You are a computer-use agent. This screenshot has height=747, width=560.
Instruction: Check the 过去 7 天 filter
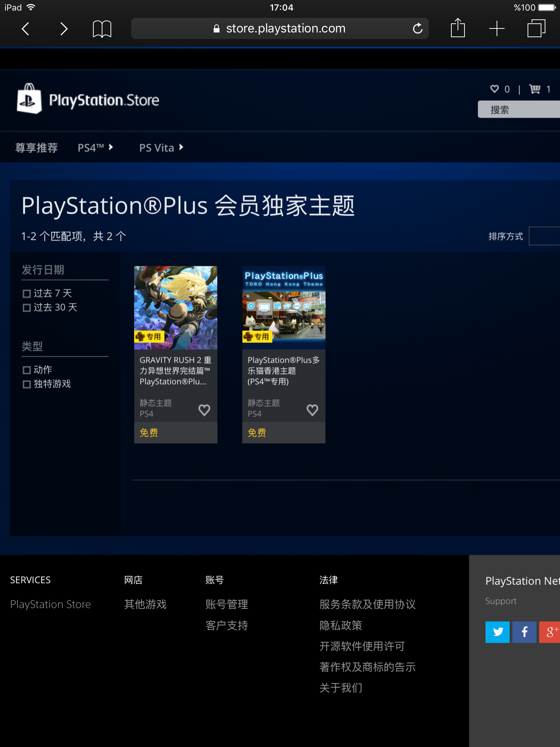(27, 294)
